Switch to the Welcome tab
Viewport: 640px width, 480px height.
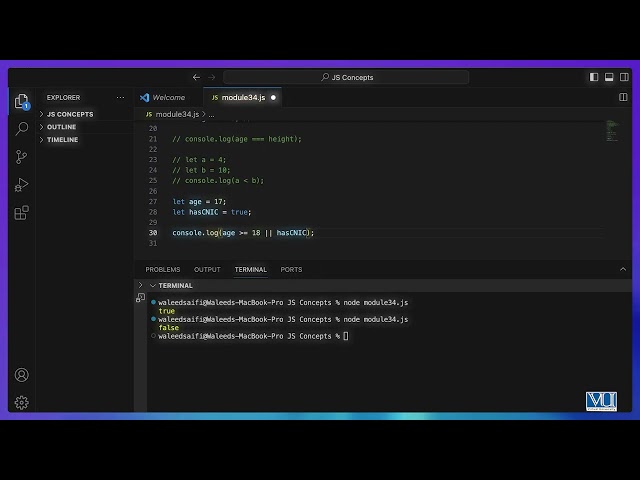click(x=163, y=98)
